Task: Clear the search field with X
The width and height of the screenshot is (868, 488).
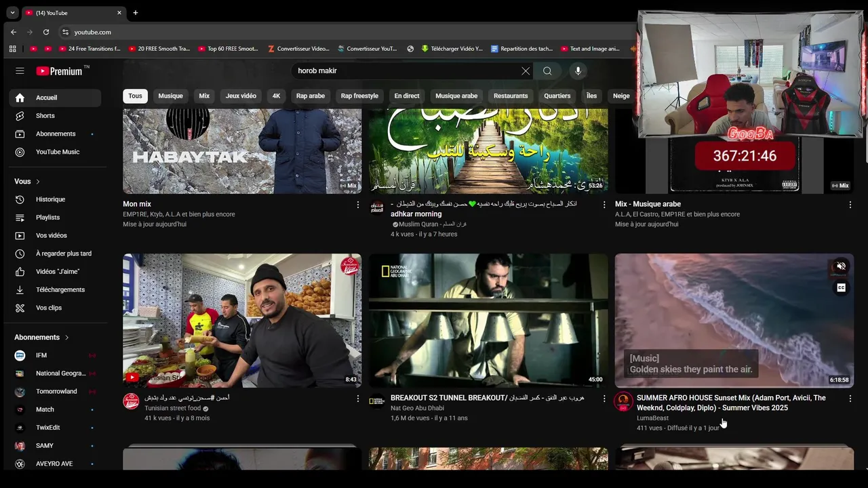Action: (x=526, y=70)
